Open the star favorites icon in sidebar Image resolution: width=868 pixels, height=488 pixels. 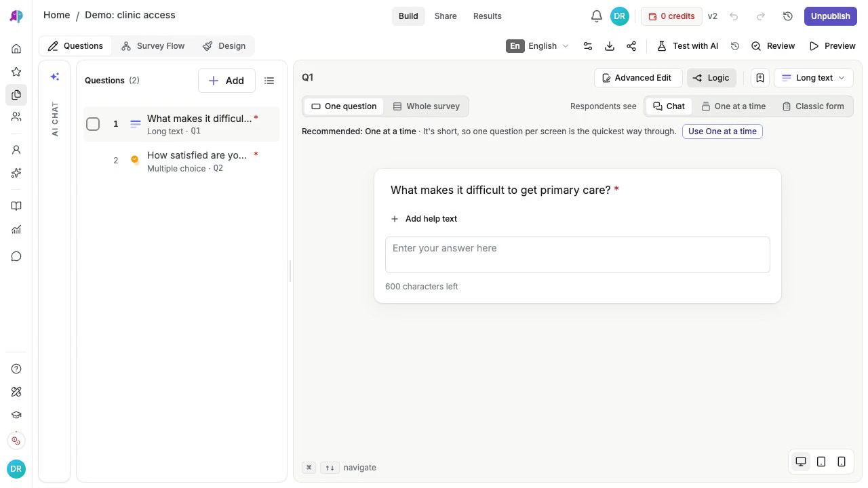[x=16, y=72]
